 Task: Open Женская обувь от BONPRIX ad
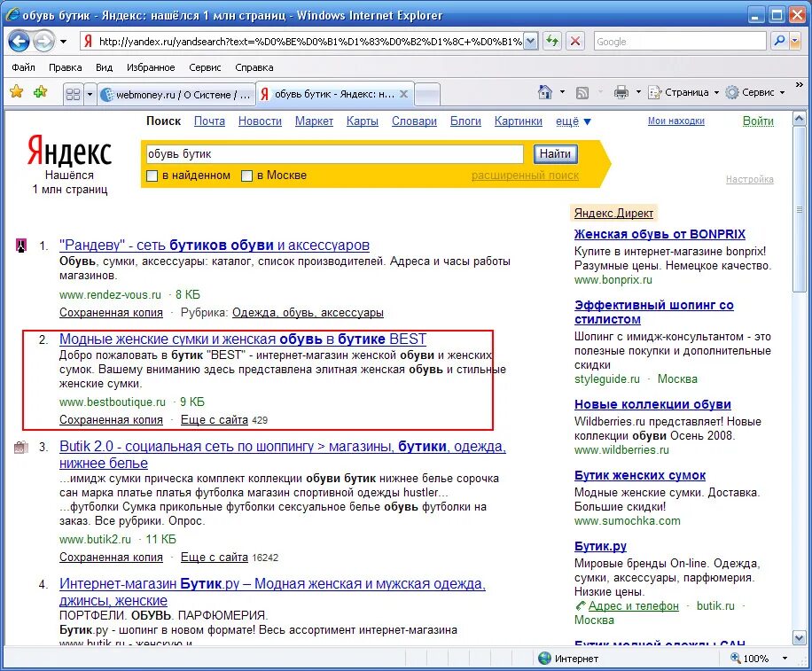pos(660,234)
